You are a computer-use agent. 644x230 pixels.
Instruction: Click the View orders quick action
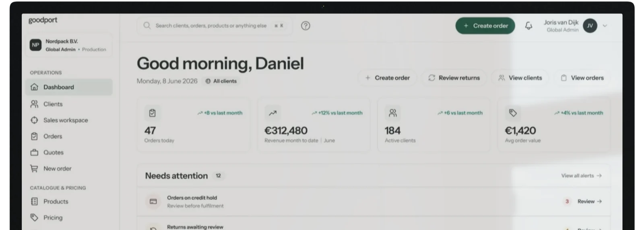[582, 78]
